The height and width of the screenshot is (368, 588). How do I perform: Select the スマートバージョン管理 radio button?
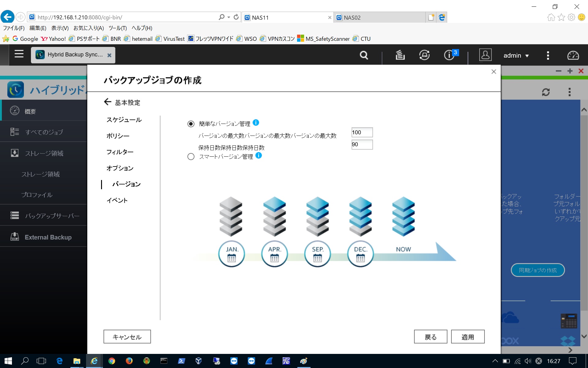191,156
